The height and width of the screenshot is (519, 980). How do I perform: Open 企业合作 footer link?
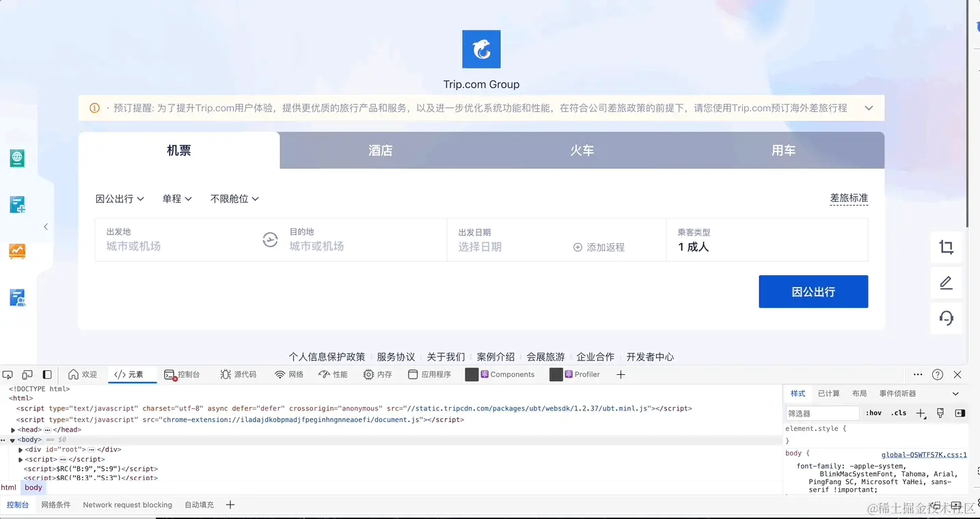(595, 356)
